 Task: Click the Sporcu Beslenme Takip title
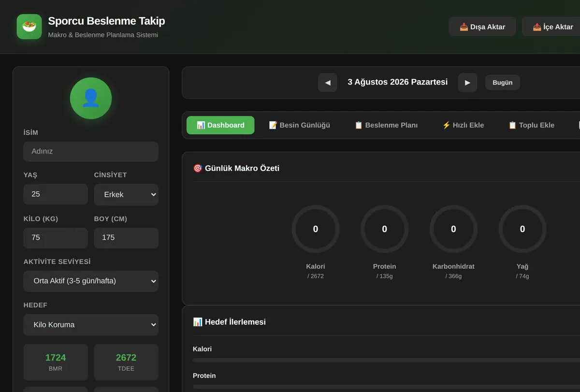(107, 21)
